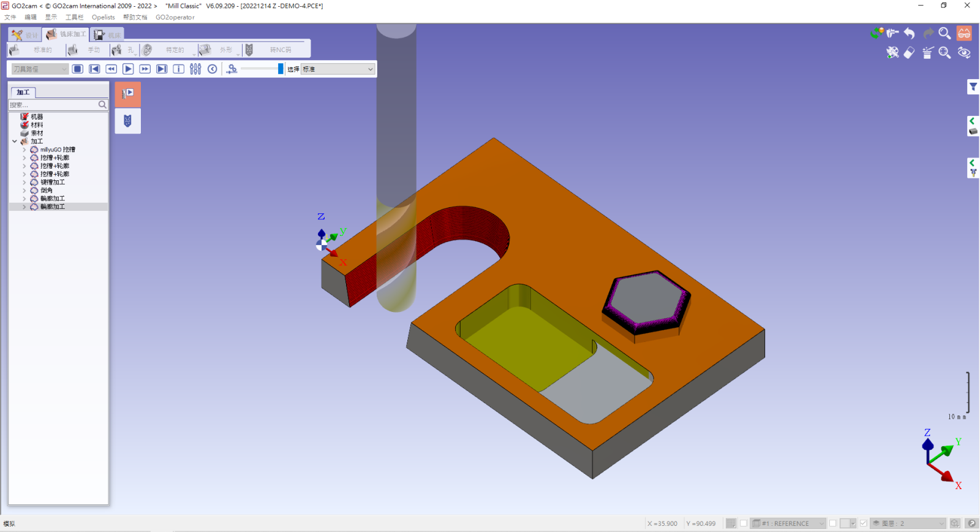The height and width of the screenshot is (532, 980).
Task: Switch to the 设计 tab
Action: coord(24,35)
